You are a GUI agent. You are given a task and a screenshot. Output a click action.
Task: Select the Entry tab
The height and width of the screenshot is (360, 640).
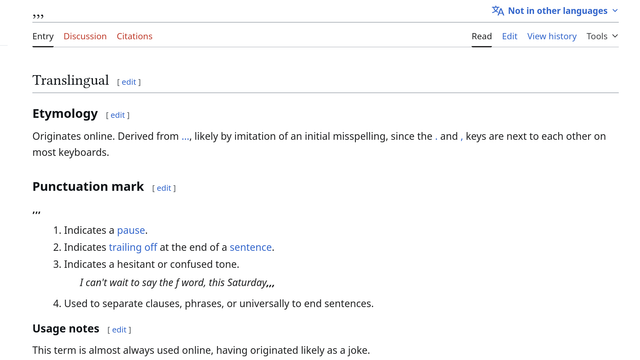click(x=43, y=36)
